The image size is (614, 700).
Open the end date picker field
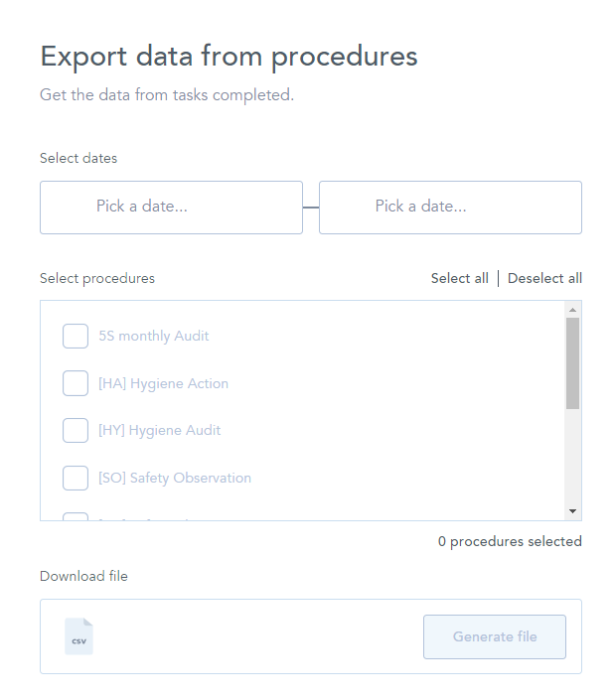450,207
